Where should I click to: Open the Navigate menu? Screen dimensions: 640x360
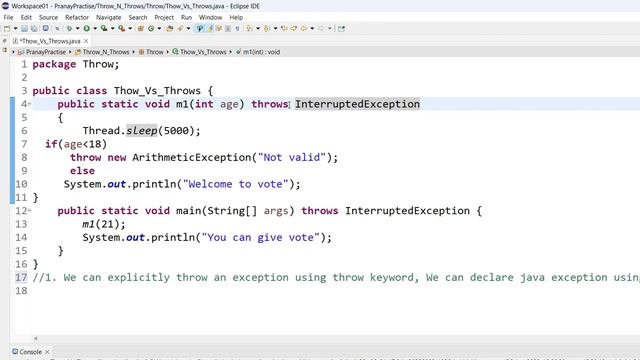click(x=109, y=18)
